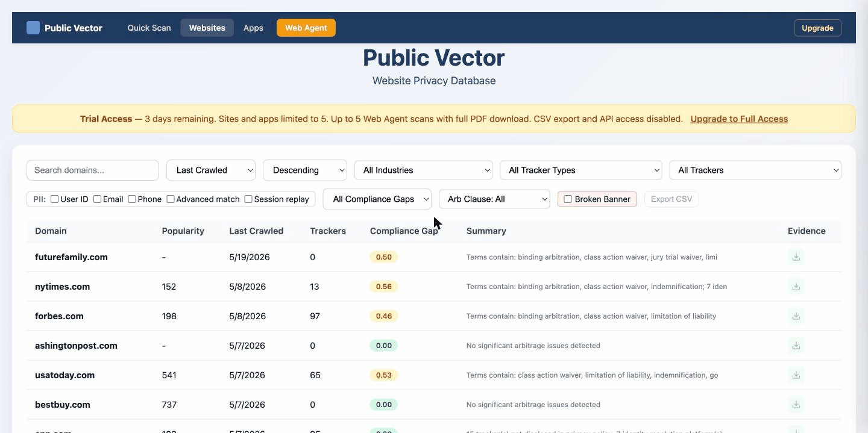The width and height of the screenshot is (868, 433).
Task: Download evidence for ashingtonpost.com row
Action: click(796, 346)
